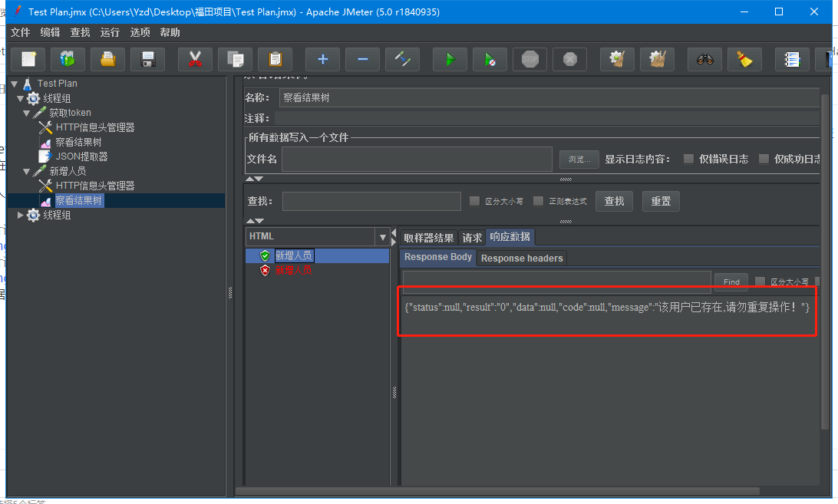
Task: Select HTTP信息头管理器 under 新增人员
Action: click(94, 186)
